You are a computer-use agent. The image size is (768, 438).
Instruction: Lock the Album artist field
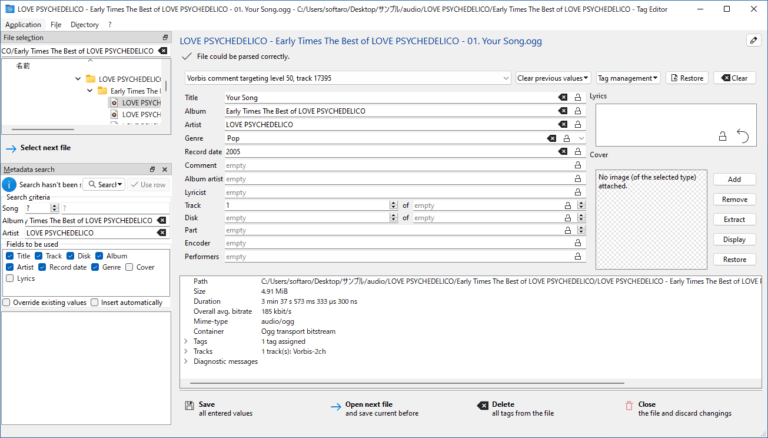(578, 179)
